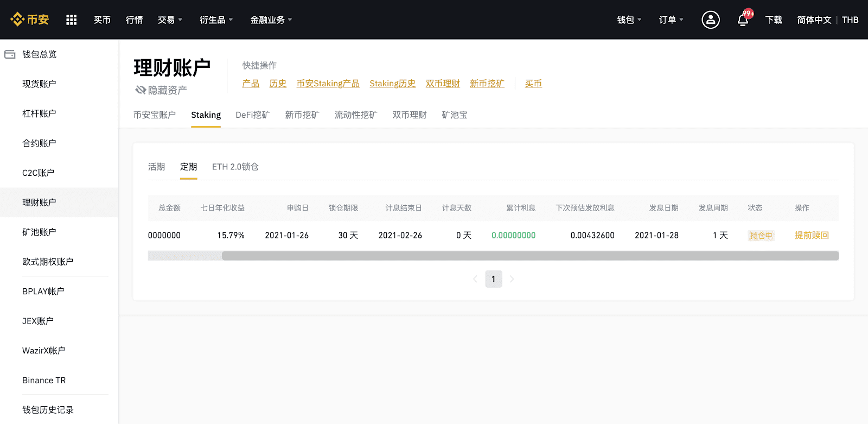The width and height of the screenshot is (868, 424).
Task: Select page 1 in pagination
Action: (494, 279)
